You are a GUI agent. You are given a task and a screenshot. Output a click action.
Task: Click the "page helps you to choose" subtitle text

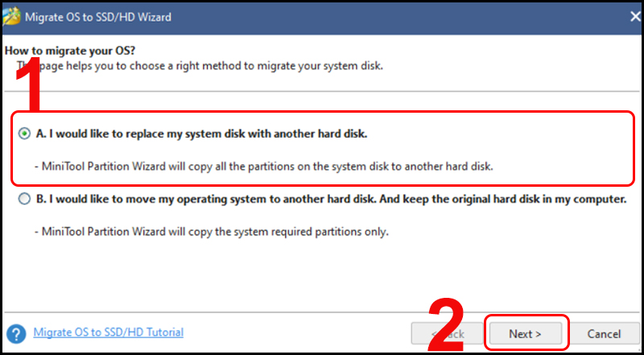pos(211,65)
